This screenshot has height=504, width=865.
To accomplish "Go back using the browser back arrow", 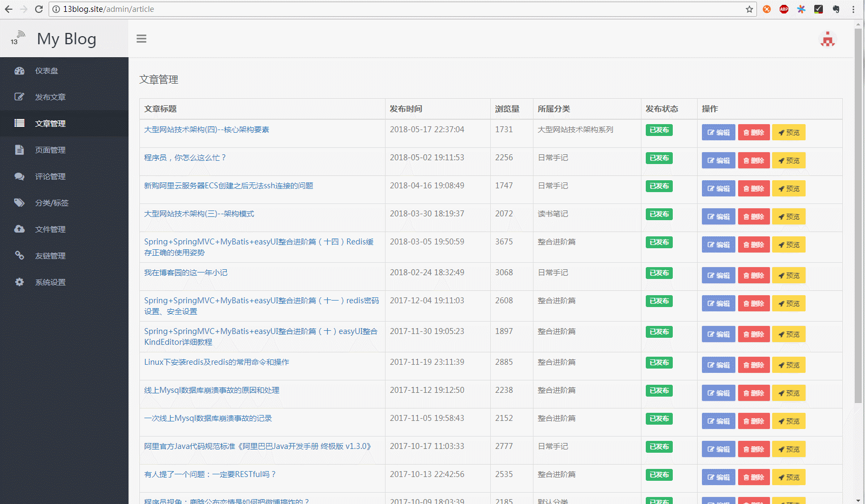I will 9,9.
